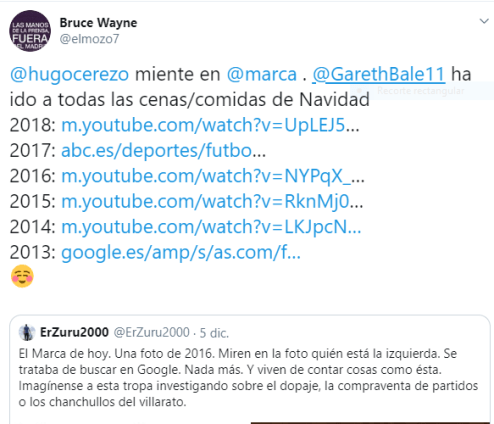The image size is (494, 424).
Task: Open the 2013 google.es as.com link
Action: [181, 252]
